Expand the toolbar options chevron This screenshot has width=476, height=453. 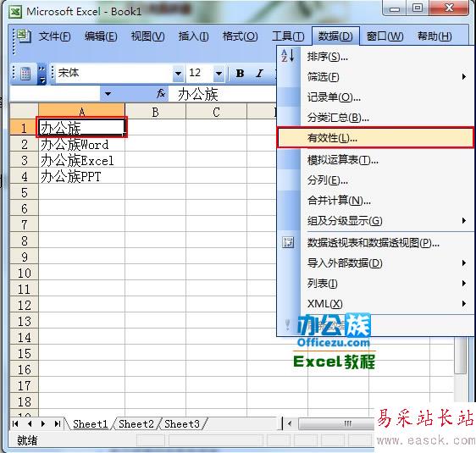click(x=42, y=74)
